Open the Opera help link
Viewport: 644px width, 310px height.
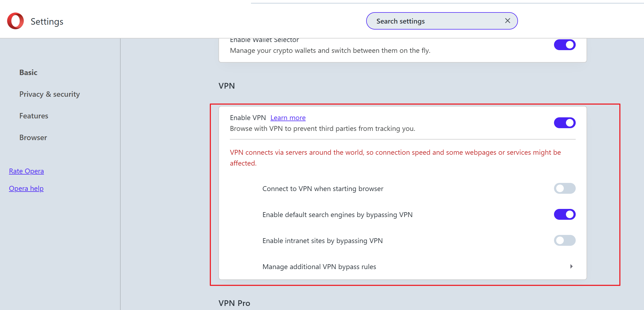(x=26, y=188)
